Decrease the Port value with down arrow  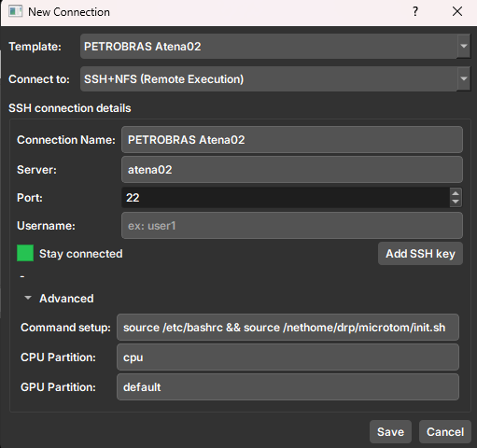456,202
